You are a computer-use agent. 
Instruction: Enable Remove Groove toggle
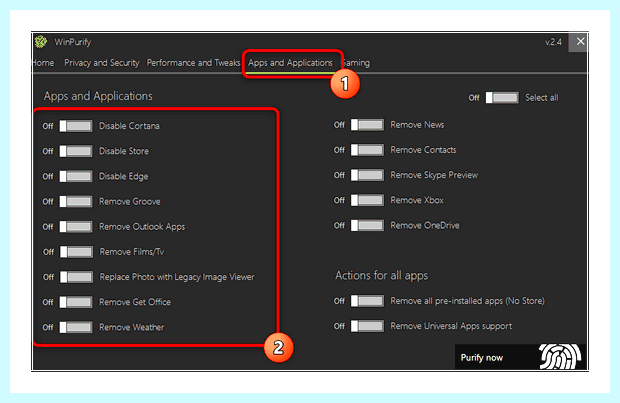[x=76, y=201]
